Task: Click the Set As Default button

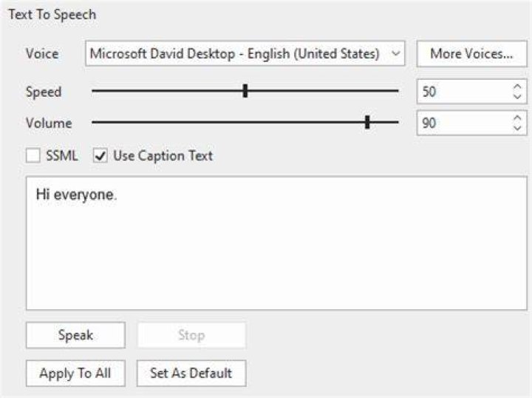Action: pyautogui.click(x=191, y=373)
